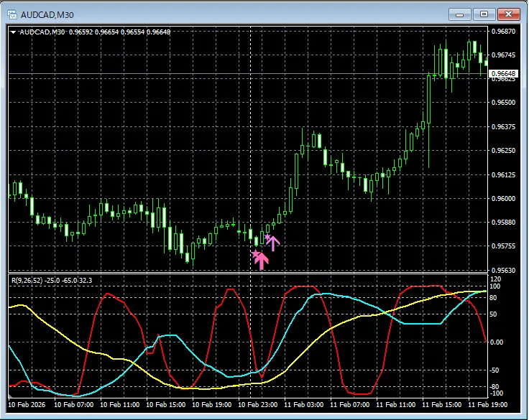Click the 11 Feb 03:00 time label
This screenshot has width=529, height=420.
click(303, 405)
